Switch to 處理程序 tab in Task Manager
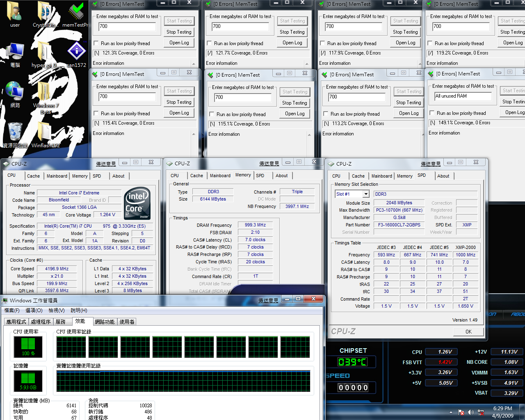 pos(41,322)
